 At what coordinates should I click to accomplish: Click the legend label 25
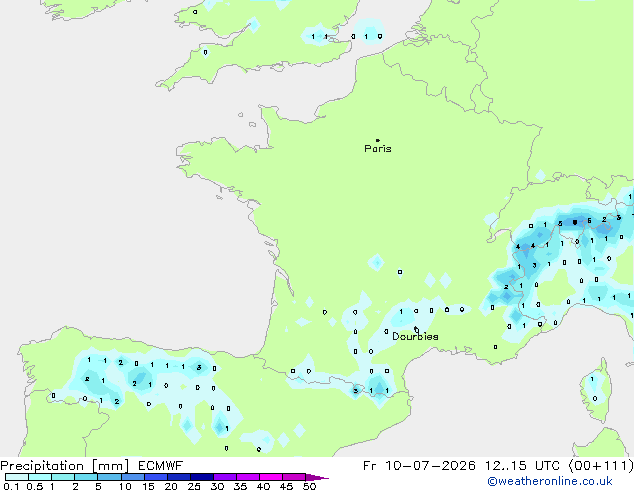[x=194, y=486]
